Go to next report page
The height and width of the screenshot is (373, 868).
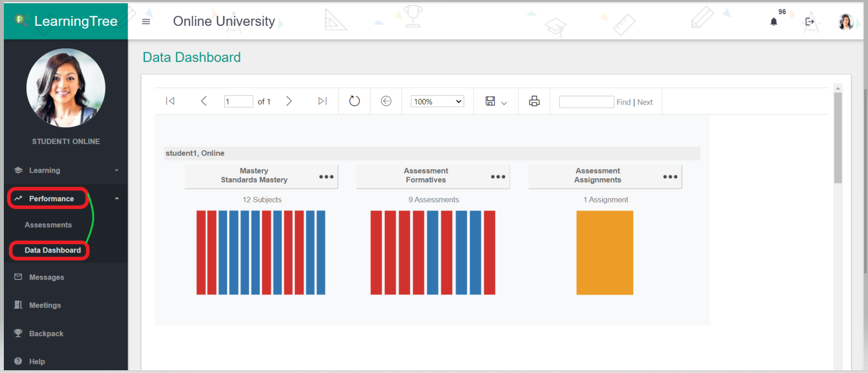pos(289,101)
